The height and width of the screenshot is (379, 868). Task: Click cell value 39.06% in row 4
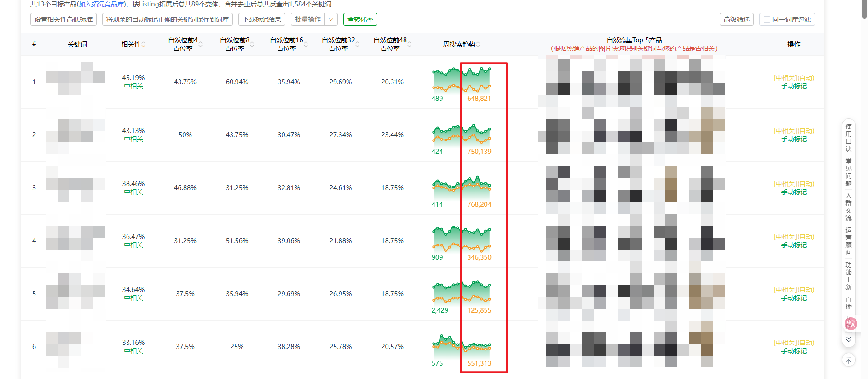(x=289, y=241)
